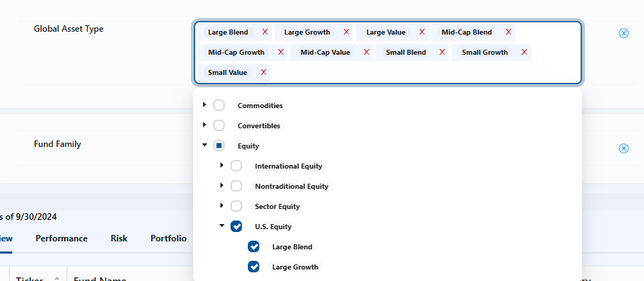The image size is (644, 281).
Task: Remove the Small Blend tag
Action: (442, 52)
